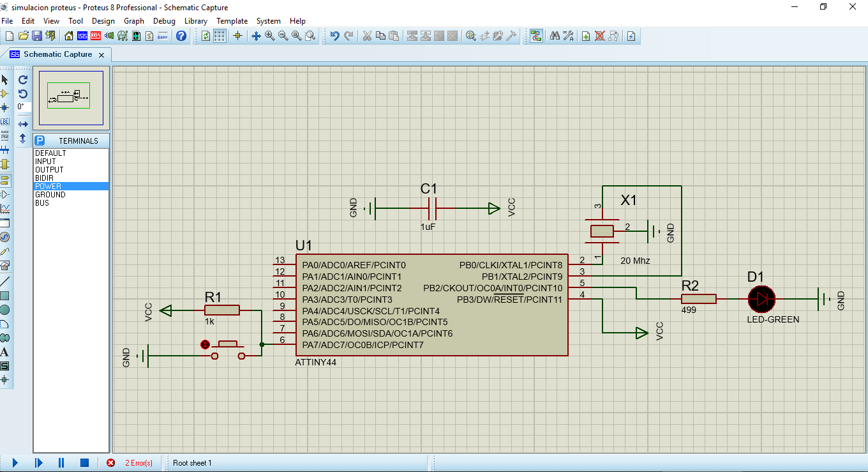The image size is (868, 472).
Task: Toggle the wire autorouter
Action: coord(537,36)
